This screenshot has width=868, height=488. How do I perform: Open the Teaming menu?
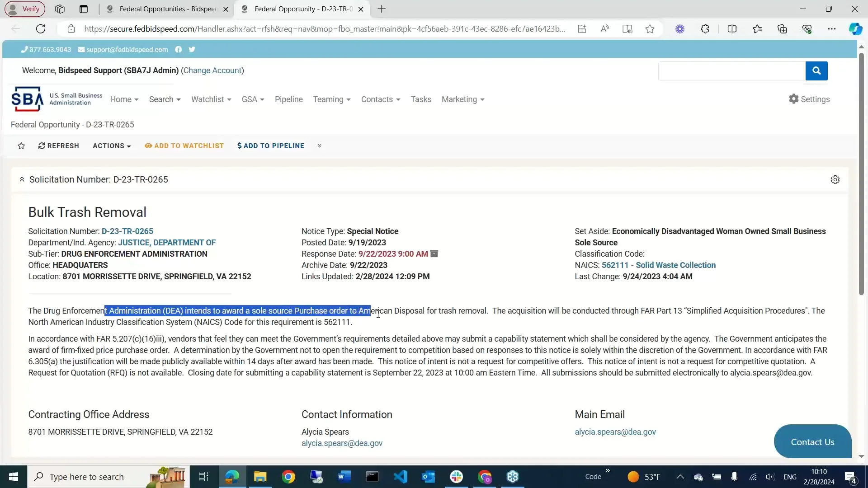331,99
